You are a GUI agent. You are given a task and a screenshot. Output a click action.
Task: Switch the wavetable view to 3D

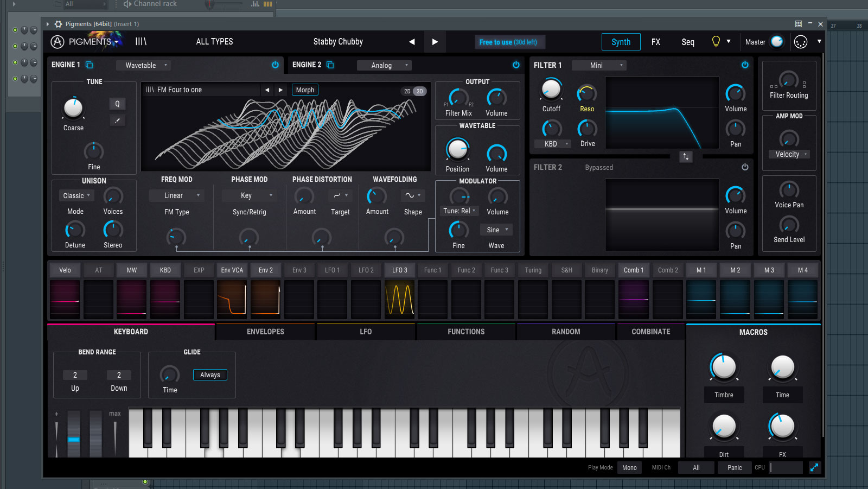420,91
